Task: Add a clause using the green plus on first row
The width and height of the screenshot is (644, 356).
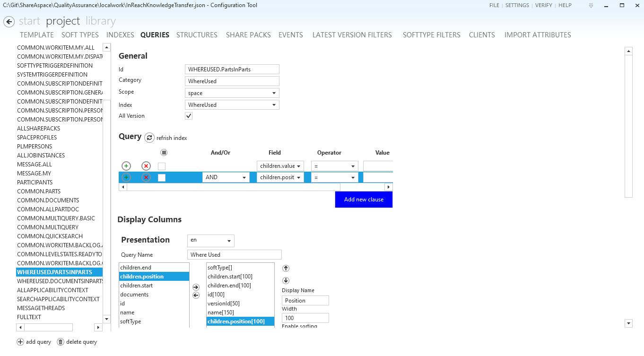Action: point(126,166)
